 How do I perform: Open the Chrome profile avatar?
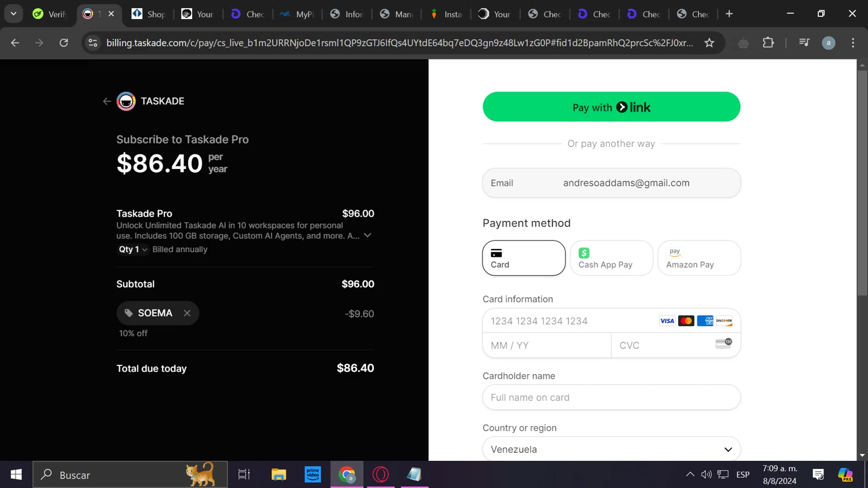pos(829,43)
